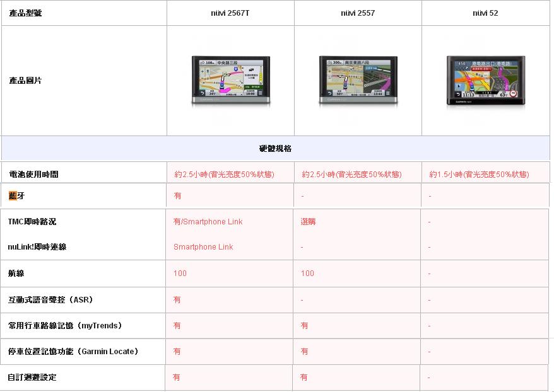Screen dimensions: 554x392
Task: Open the nüvi 2557 product image
Action: click(358, 81)
